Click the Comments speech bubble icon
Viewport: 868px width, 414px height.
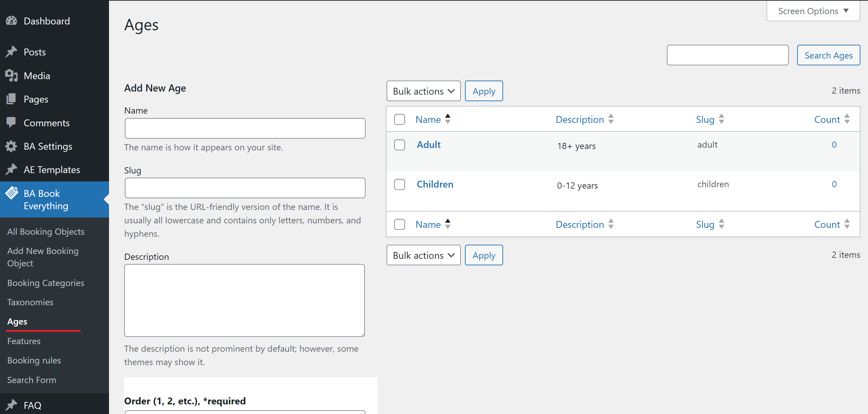(11, 123)
